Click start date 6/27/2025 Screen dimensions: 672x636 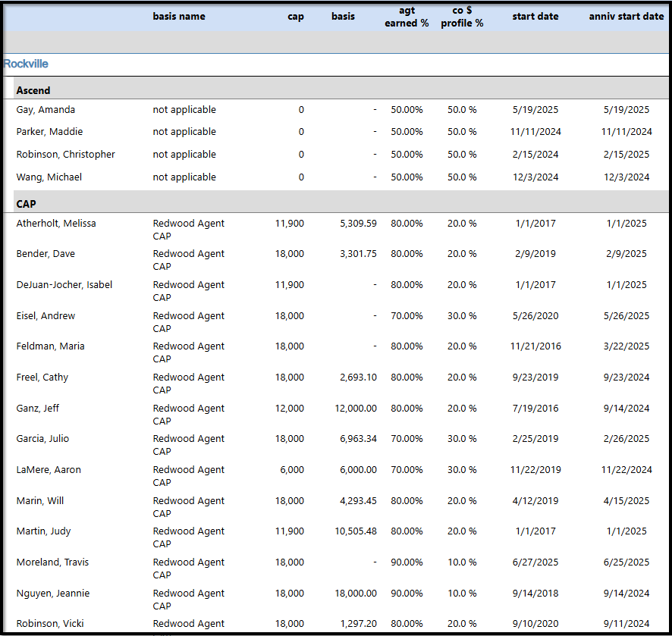pyautogui.click(x=535, y=562)
